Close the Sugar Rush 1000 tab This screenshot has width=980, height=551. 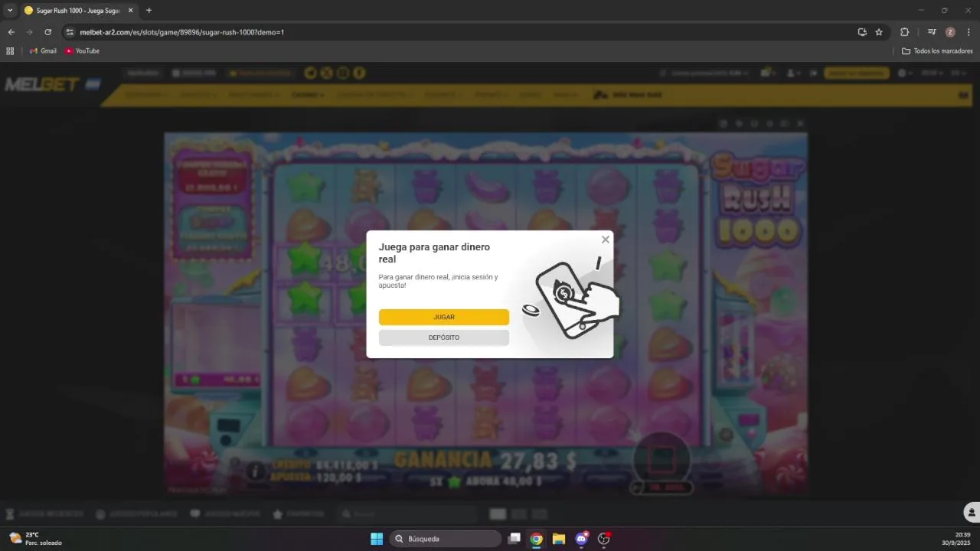click(x=131, y=11)
